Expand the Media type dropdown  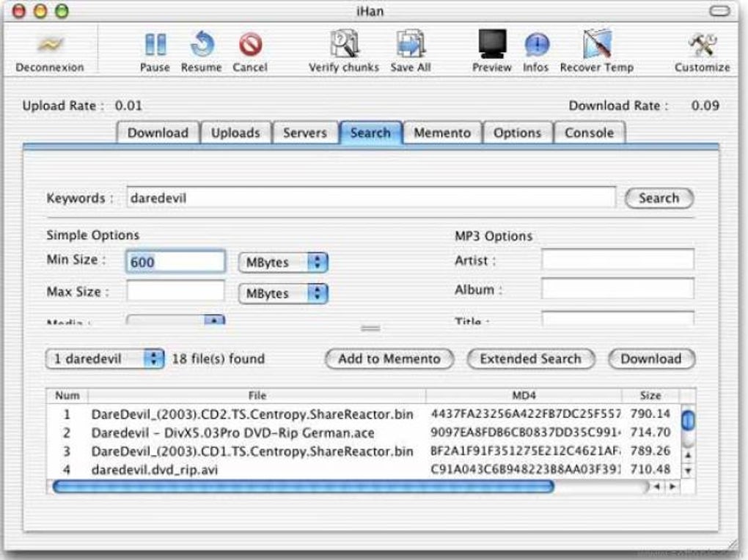coord(212,321)
